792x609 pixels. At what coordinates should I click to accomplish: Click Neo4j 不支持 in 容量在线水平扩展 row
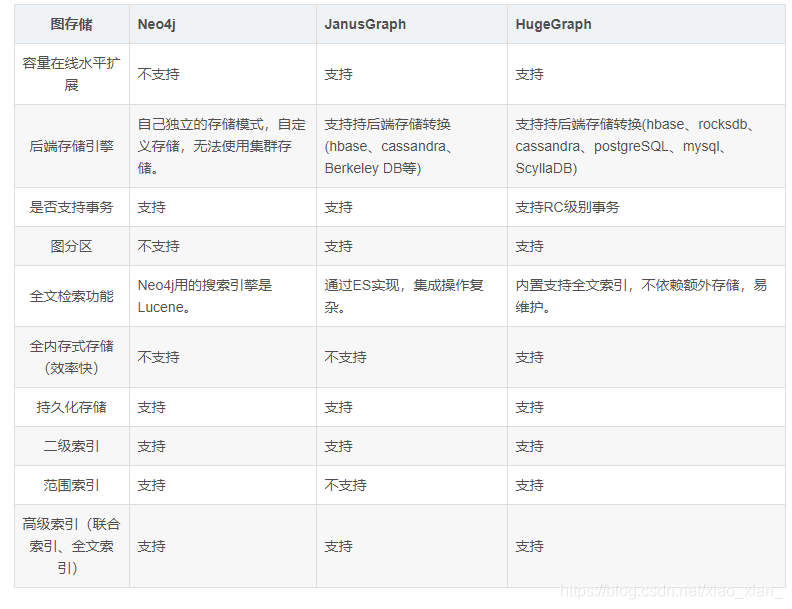(x=159, y=74)
